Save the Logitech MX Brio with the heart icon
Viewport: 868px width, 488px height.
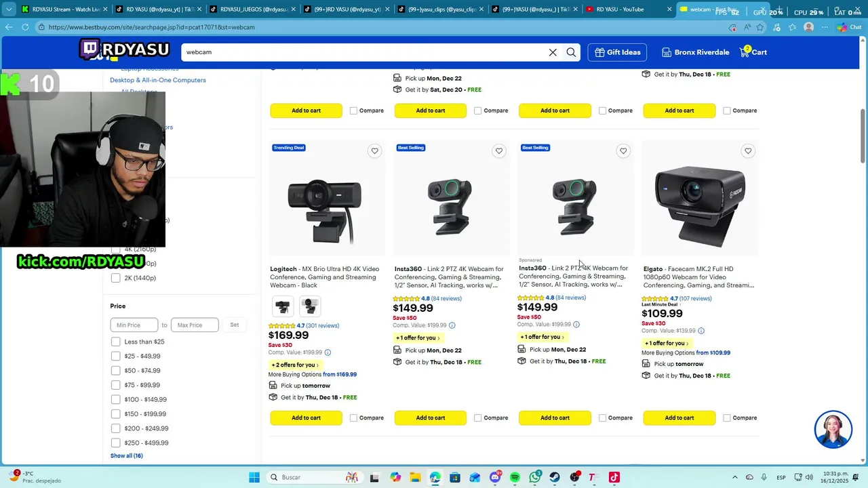374,151
